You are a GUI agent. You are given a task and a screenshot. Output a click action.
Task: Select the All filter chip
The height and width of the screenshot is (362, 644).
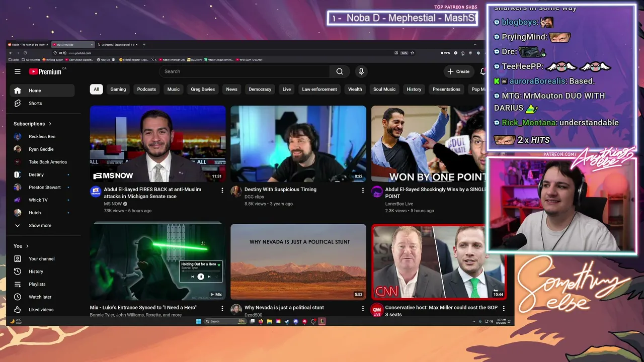[96, 89]
